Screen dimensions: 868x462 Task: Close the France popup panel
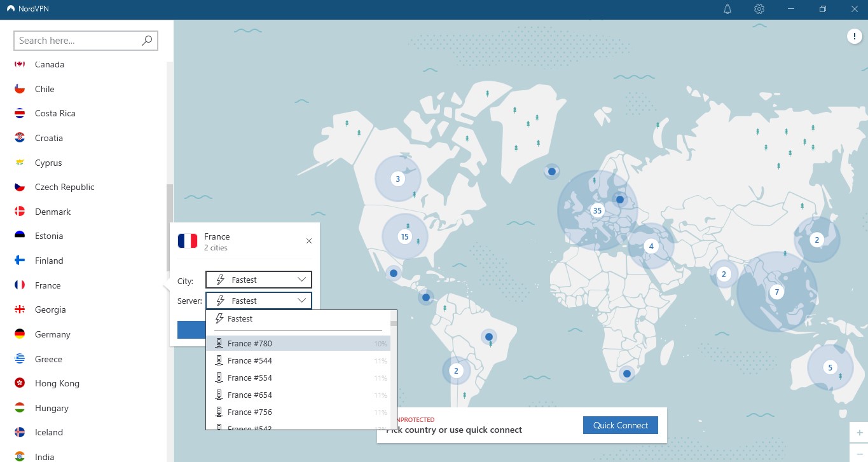[x=309, y=241]
